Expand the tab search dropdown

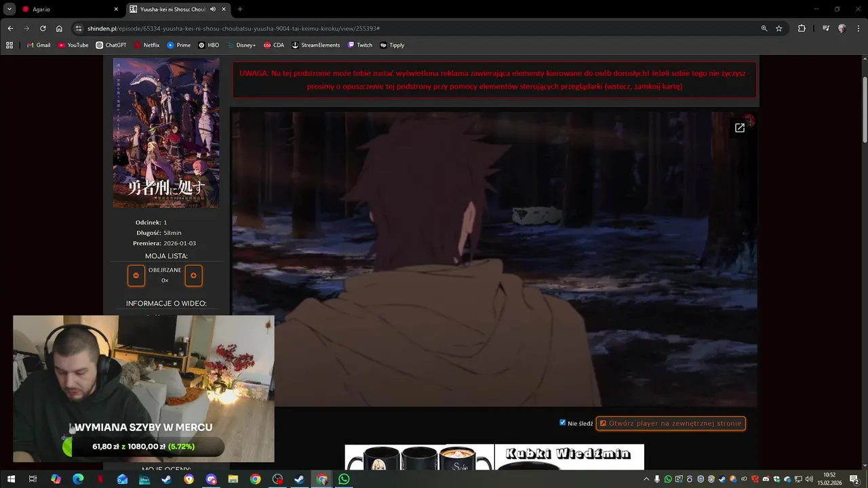(9, 9)
